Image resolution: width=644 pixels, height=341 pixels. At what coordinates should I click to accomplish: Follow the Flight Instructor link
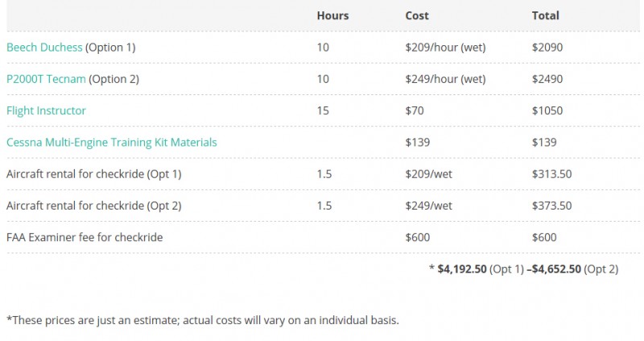(46, 110)
